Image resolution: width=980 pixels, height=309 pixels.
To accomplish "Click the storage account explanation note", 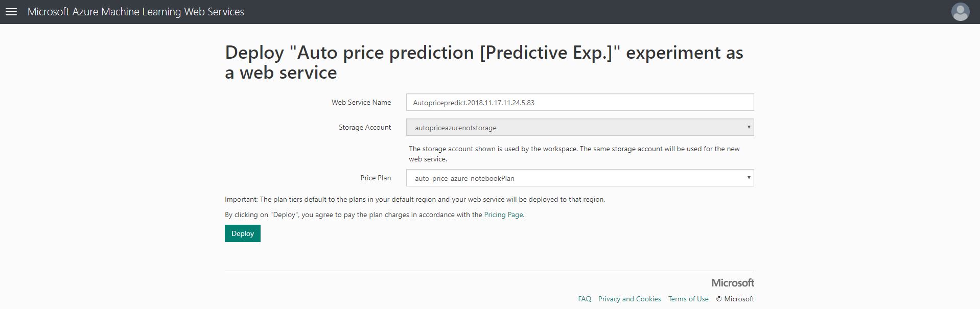I will pos(574,154).
